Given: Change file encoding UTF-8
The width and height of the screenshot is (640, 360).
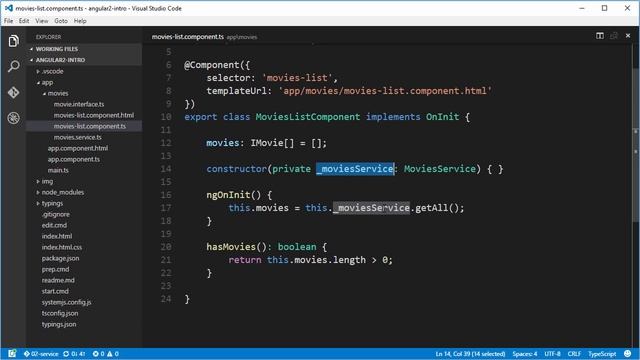Looking at the screenshot, I should coord(552,354).
